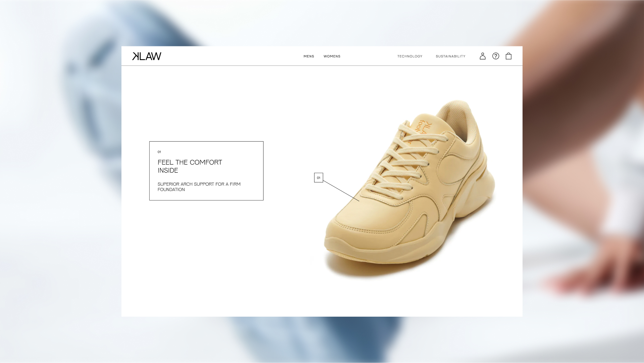Click the Superior Arch Support description text
The image size is (644, 363).
point(199,187)
